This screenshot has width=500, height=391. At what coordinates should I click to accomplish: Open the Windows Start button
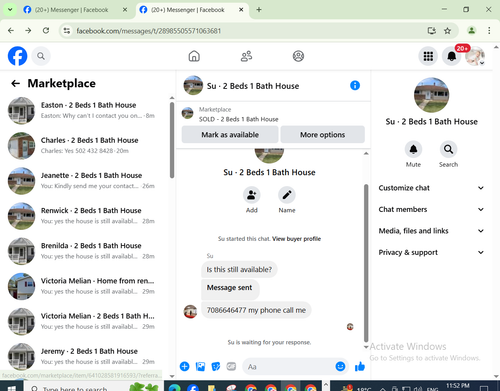[12, 387]
